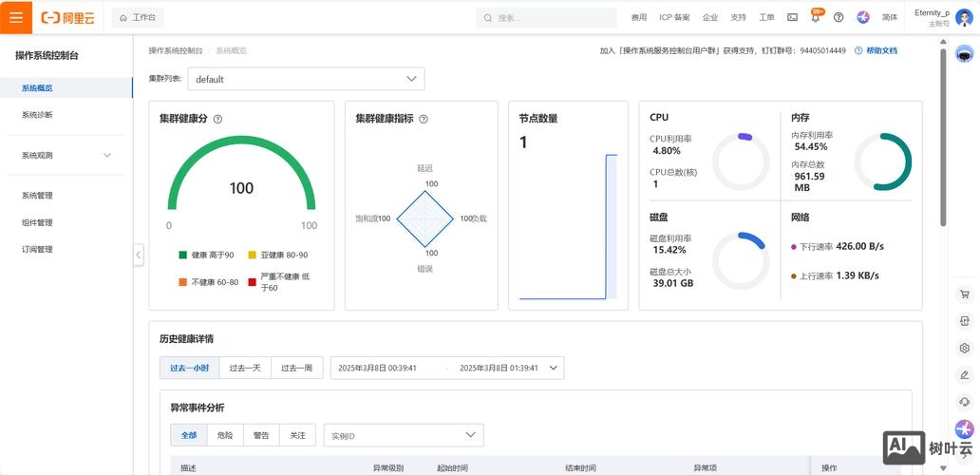Open the 工单 menu
This screenshot has height=475, width=980.
(766, 17)
